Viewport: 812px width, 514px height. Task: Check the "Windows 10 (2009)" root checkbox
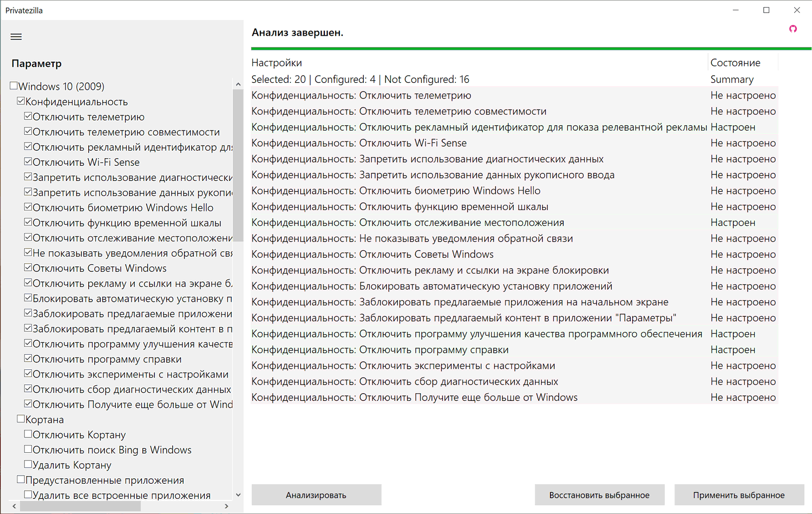[12, 85]
